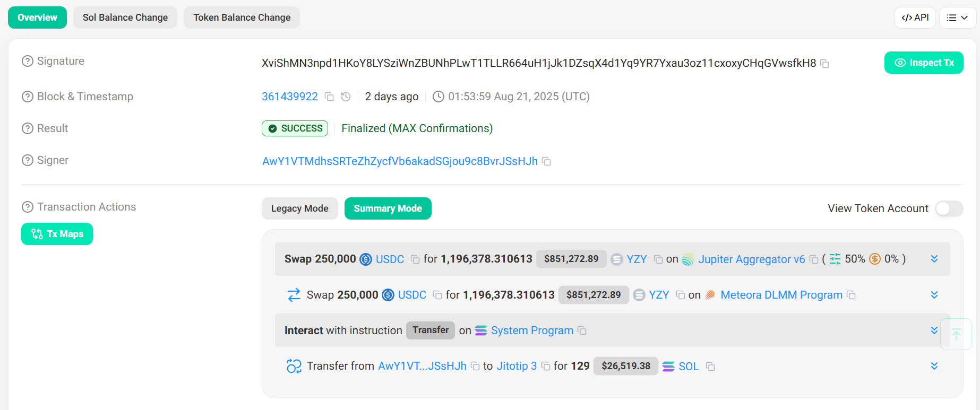Copy the Meteora DLMM Program address
Image resolution: width=980 pixels, height=410 pixels.
(x=851, y=295)
